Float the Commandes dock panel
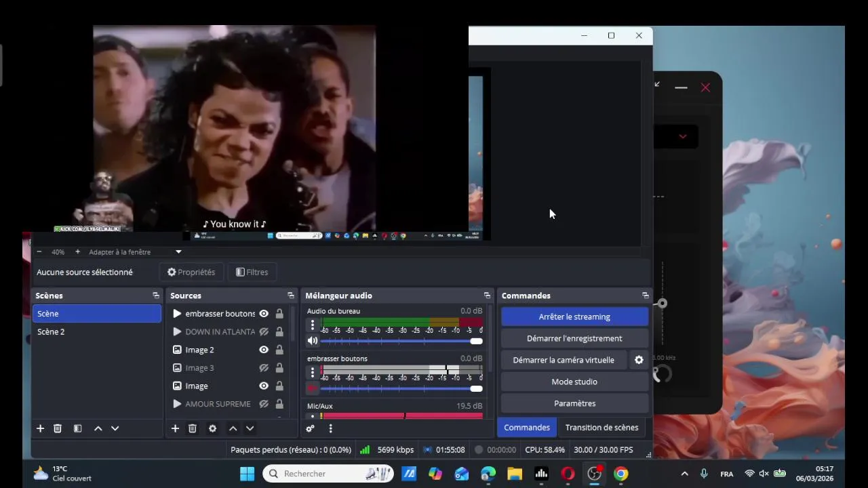Screen dimensions: 868x488 pos(645,296)
